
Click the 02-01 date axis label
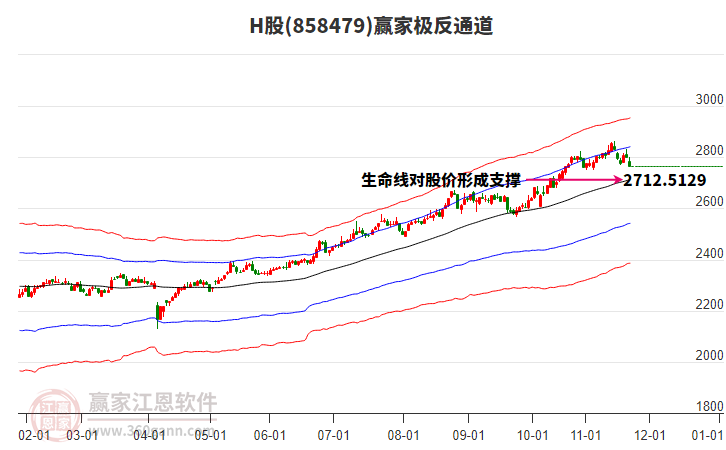click(34, 436)
